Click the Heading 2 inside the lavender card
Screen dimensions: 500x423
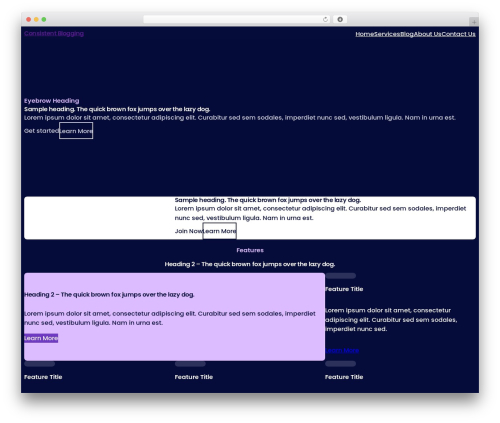pyautogui.click(x=109, y=295)
